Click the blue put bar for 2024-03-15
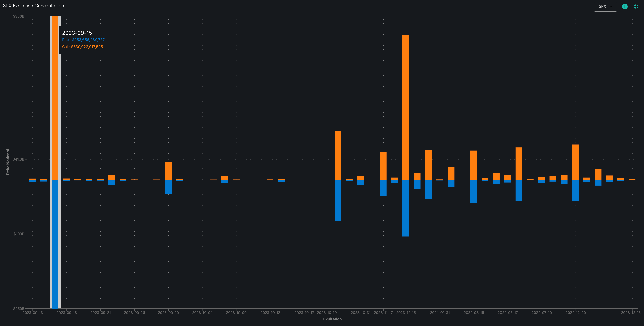The image size is (644, 326). click(x=473, y=191)
